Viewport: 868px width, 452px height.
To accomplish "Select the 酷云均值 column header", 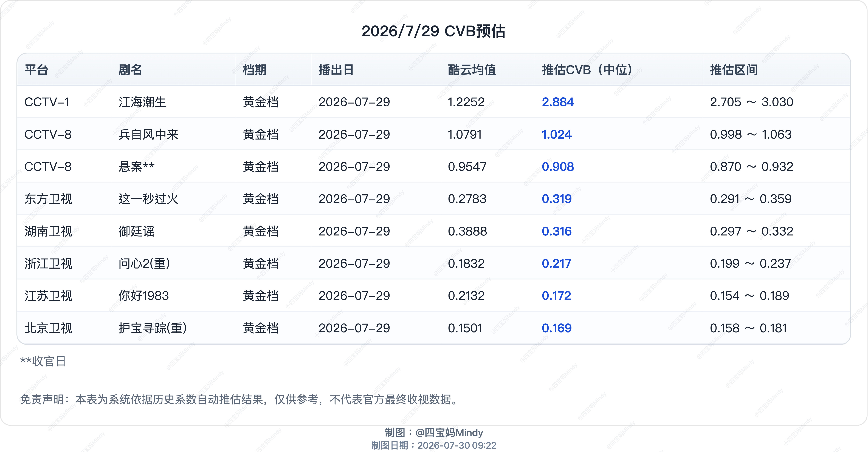I will click(x=472, y=70).
